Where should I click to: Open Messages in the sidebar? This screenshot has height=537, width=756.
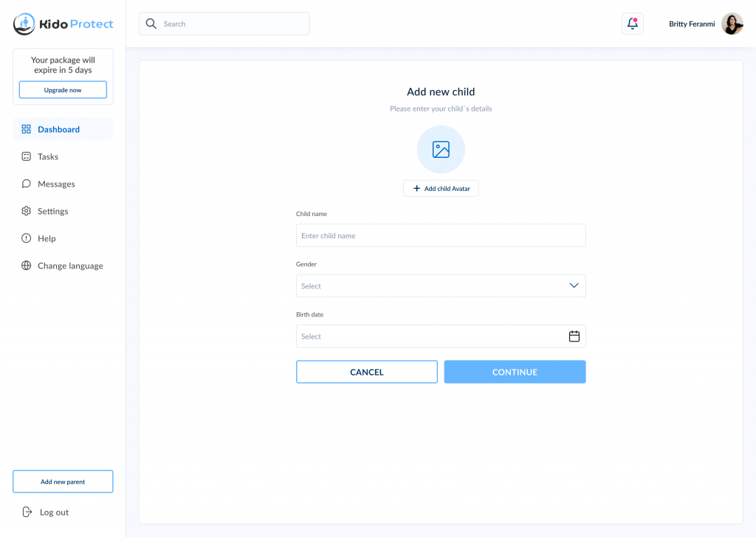[x=56, y=184]
